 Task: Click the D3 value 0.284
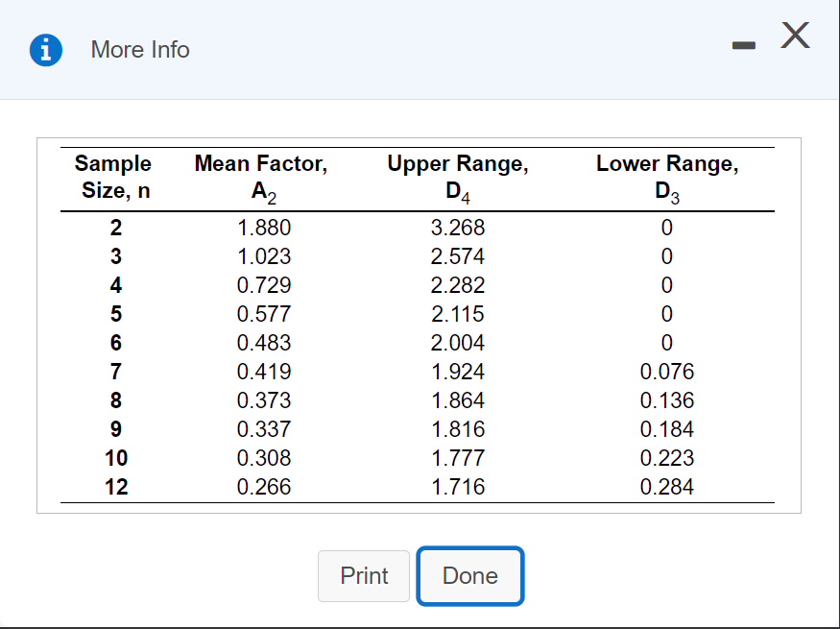click(x=667, y=487)
